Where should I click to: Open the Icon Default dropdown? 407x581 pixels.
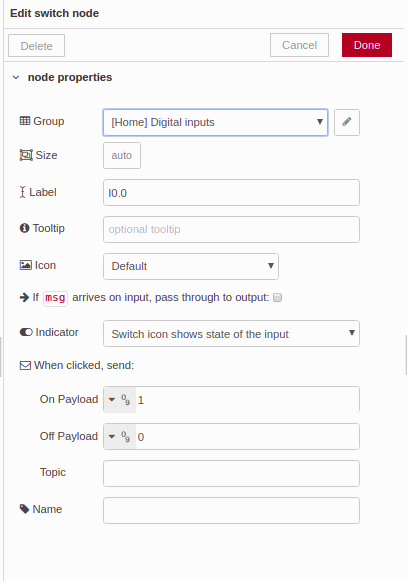[x=191, y=266]
